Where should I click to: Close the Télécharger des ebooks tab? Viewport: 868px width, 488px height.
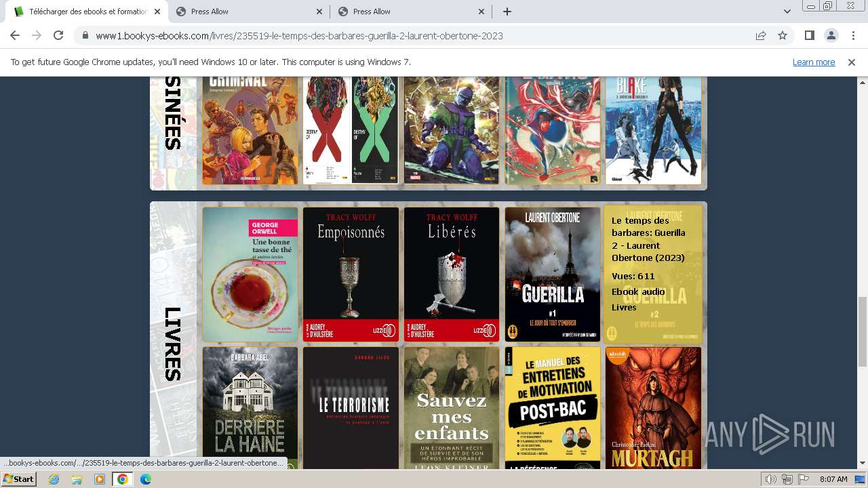(x=157, y=12)
